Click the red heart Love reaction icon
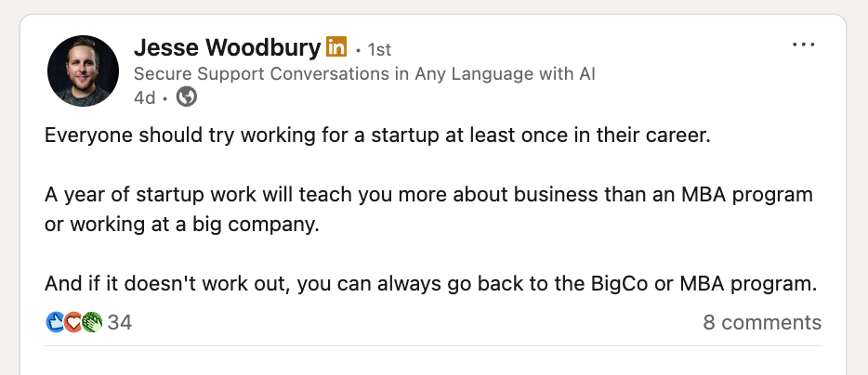The image size is (868, 375). [x=73, y=322]
